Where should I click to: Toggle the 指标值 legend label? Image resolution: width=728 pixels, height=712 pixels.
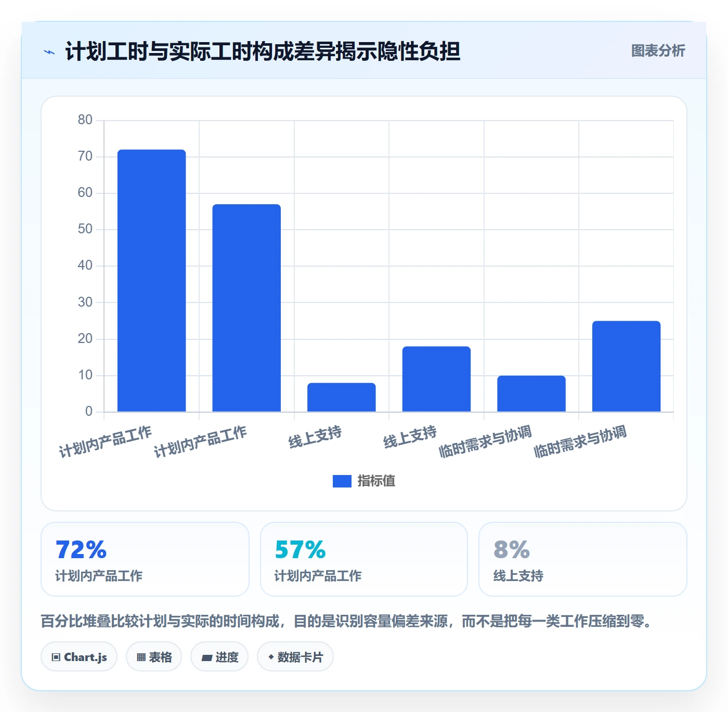376,481
